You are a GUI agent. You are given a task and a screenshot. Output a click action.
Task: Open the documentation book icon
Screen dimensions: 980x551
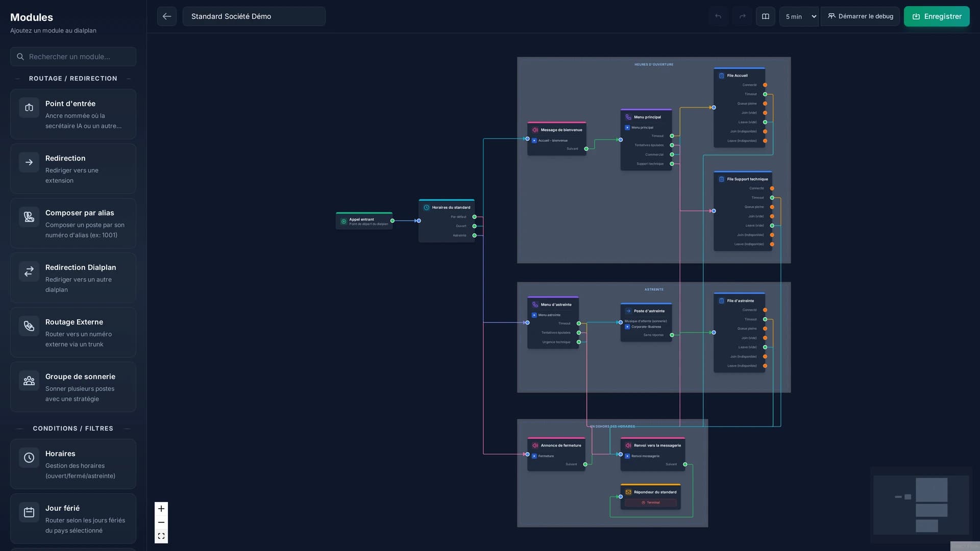coord(766,16)
